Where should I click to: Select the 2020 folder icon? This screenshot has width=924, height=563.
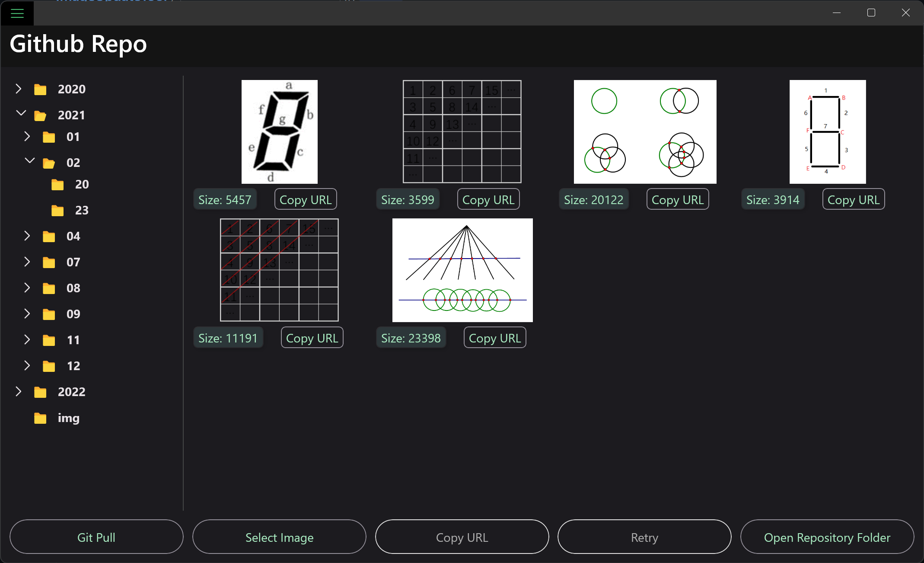point(40,89)
